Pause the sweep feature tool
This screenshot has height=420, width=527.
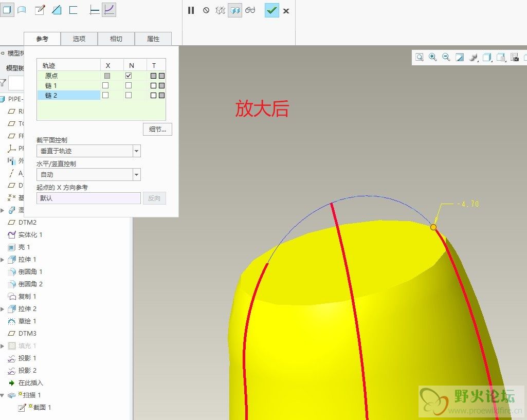pyautogui.click(x=191, y=10)
